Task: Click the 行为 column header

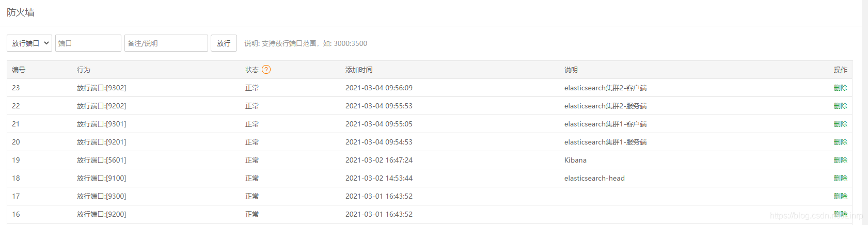Action: (x=84, y=70)
